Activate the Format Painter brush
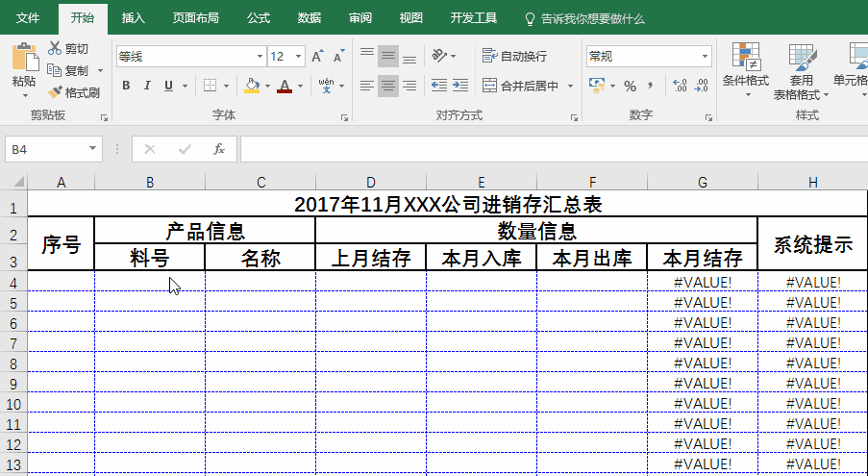 coord(74,92)
